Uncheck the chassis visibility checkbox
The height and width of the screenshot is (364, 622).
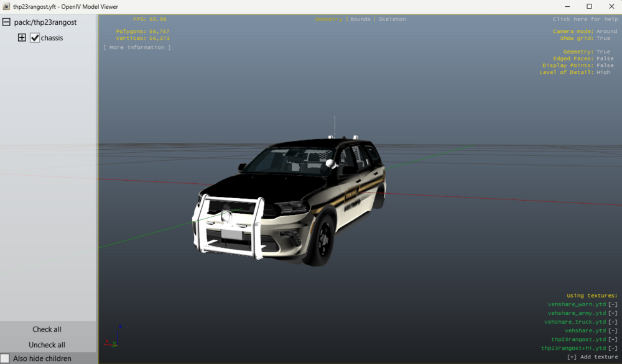tap(35, 38)
